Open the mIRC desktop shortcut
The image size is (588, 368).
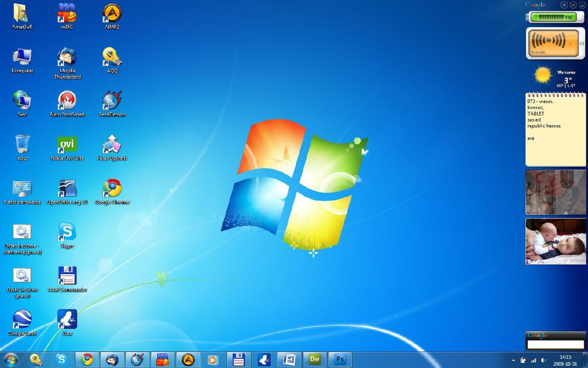(67, 14)
